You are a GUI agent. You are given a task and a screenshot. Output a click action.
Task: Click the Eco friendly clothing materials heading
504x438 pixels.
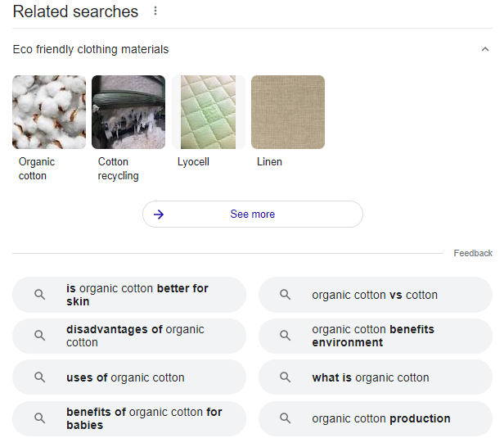click(x=91, y=49)
